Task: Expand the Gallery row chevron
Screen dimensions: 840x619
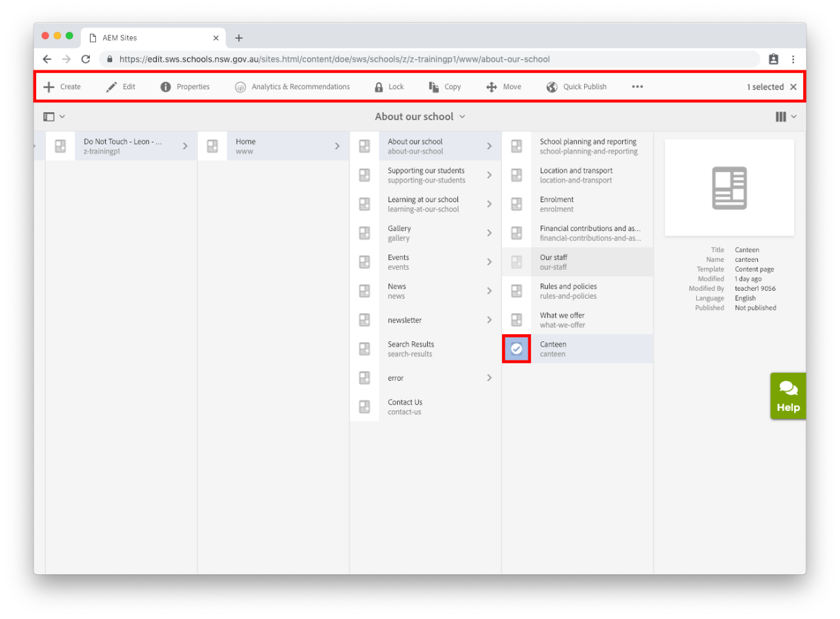Action: (x=489, y=233)
